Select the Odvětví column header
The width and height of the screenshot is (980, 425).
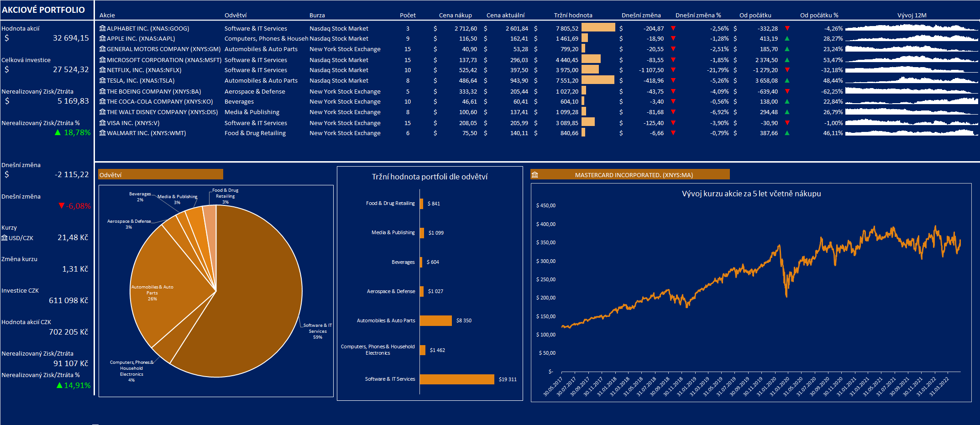(x=236, y=15)
